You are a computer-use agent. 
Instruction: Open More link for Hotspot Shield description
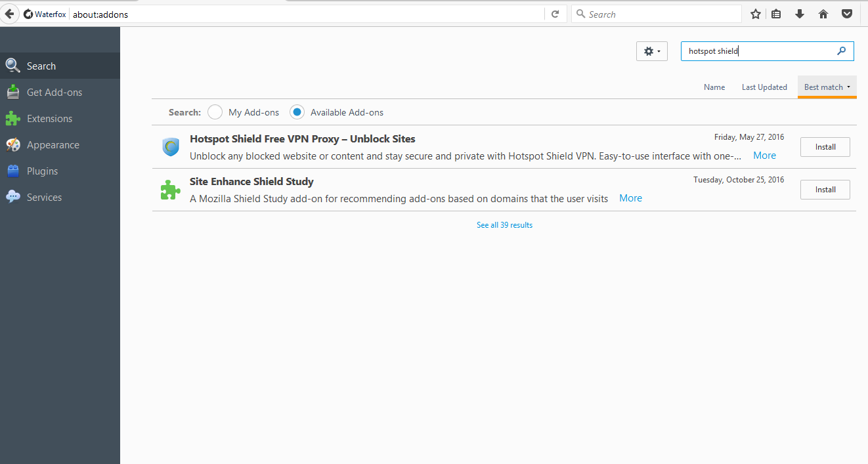(x=764, y=156)
